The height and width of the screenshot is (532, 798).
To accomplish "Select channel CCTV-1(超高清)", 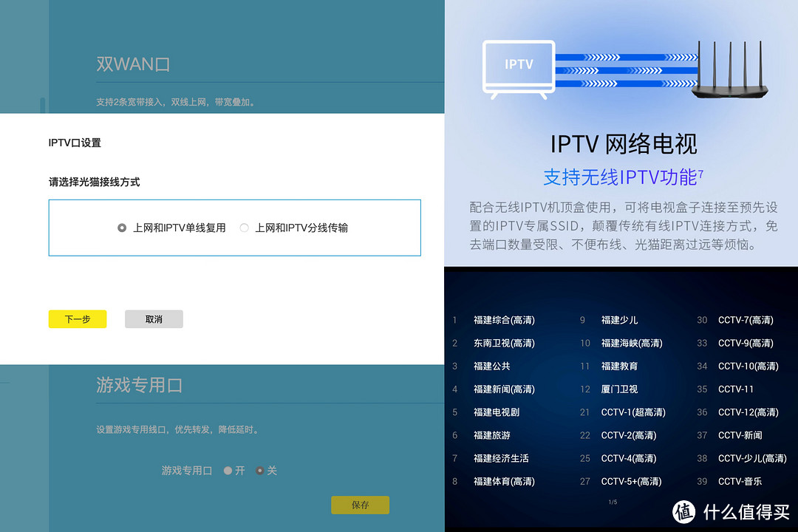I will pyautogui.click(x=635, y=412).
